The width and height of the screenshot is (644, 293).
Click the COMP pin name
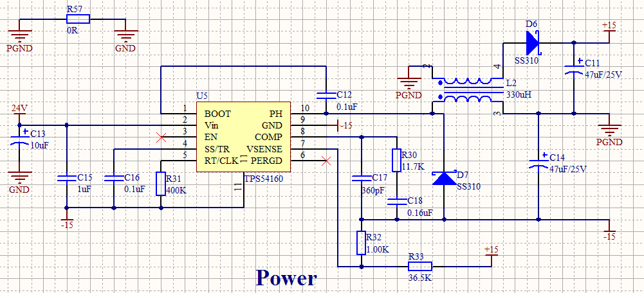pos(269,137)
